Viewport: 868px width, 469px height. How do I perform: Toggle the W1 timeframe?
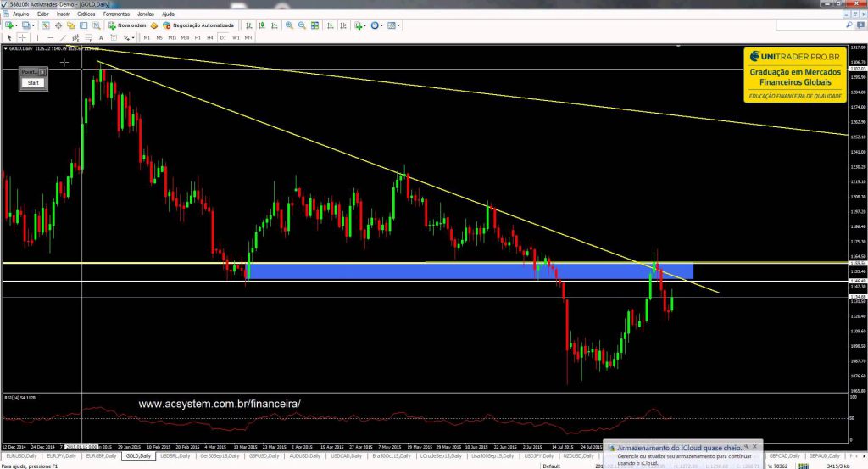236,37
